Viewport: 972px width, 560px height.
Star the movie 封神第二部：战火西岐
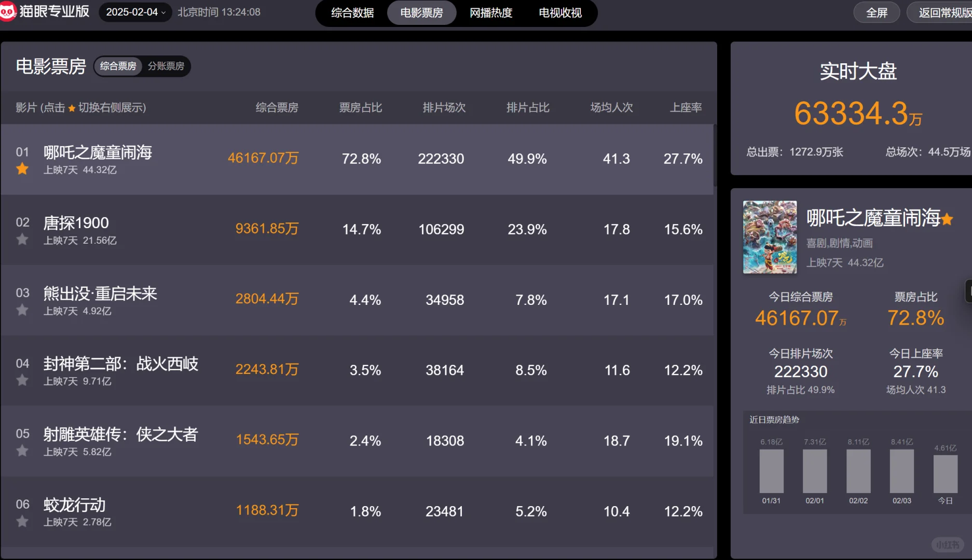(x=22, y=380)
